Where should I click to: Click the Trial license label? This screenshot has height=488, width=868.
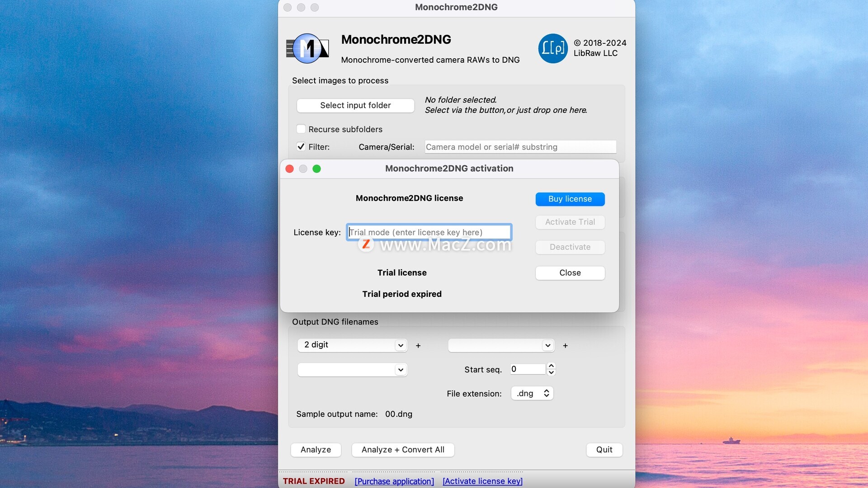click(x=402, y=273)
